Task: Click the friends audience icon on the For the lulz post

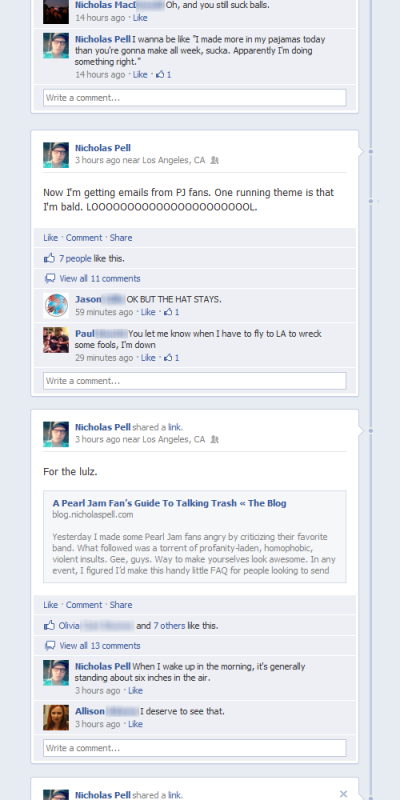Action: (214, 439)
